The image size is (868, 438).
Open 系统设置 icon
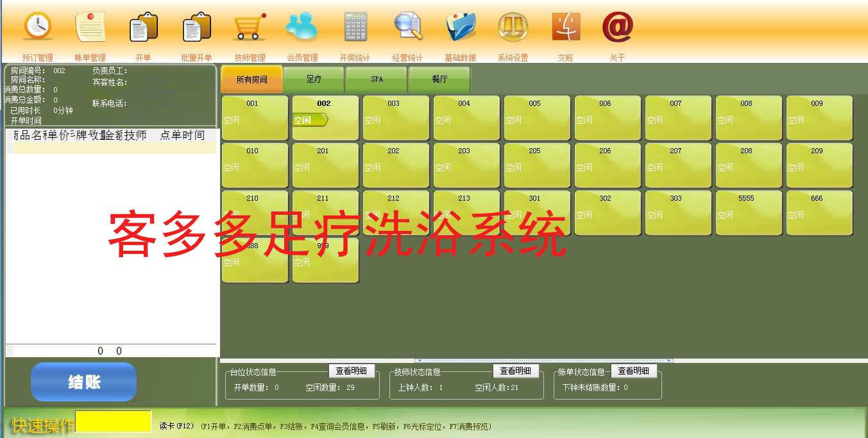(x=513, y=27)
